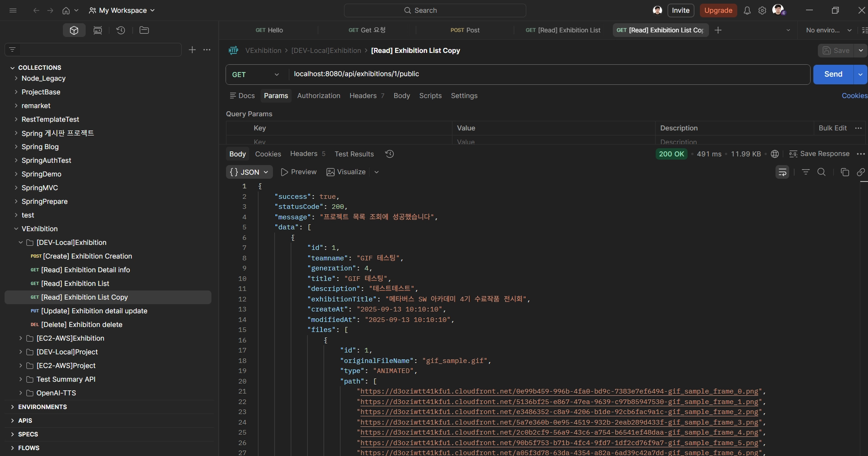Copy the response body with copy icon

[844, 172]
